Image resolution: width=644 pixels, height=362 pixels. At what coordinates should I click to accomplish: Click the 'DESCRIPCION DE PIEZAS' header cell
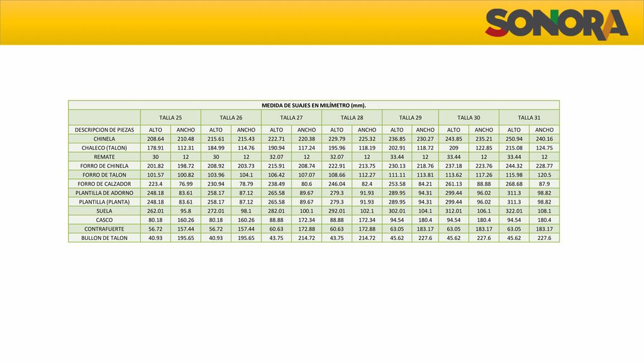(x=104, y=129)
